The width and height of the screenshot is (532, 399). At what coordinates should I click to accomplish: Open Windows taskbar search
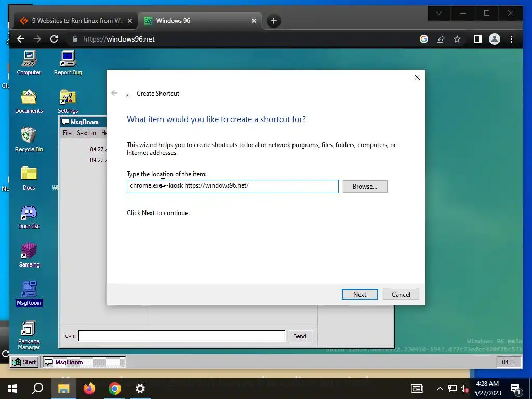(37, 389)
